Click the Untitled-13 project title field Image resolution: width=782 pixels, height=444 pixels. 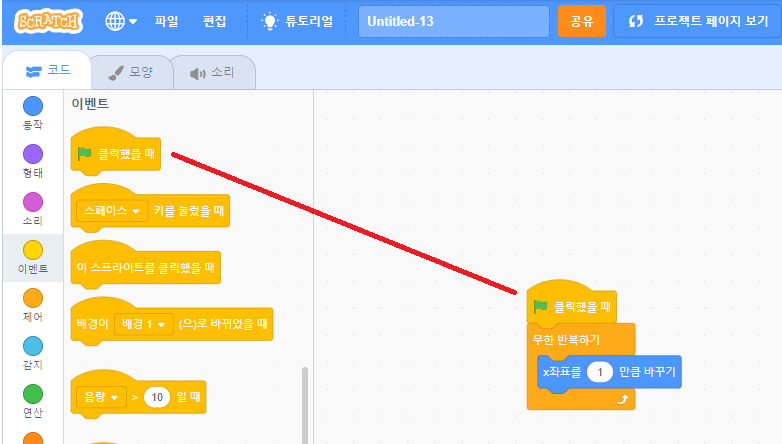pos(453,21)
